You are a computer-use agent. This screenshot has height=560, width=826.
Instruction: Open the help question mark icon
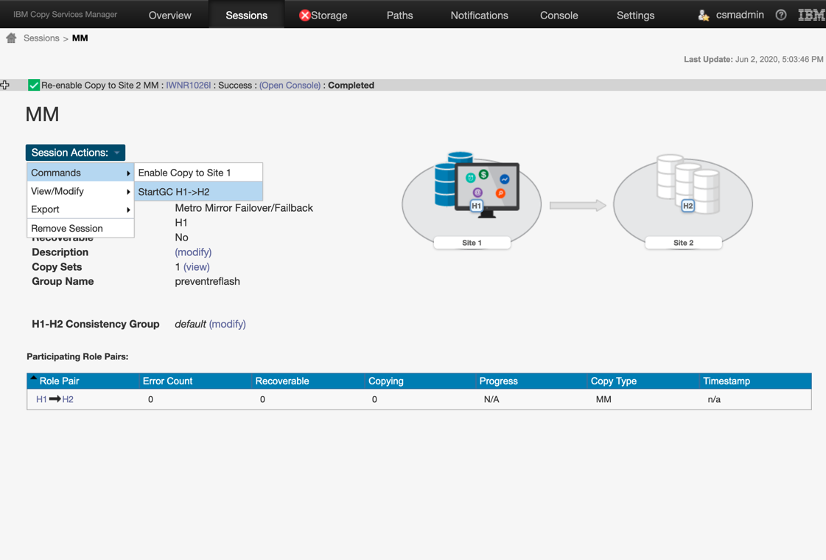coord(781,15)
